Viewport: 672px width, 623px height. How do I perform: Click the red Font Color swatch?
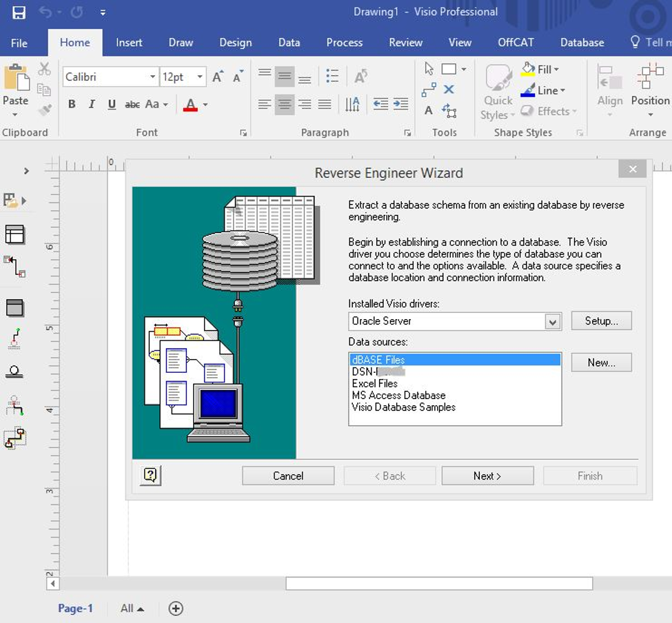[x=191, y=105]
